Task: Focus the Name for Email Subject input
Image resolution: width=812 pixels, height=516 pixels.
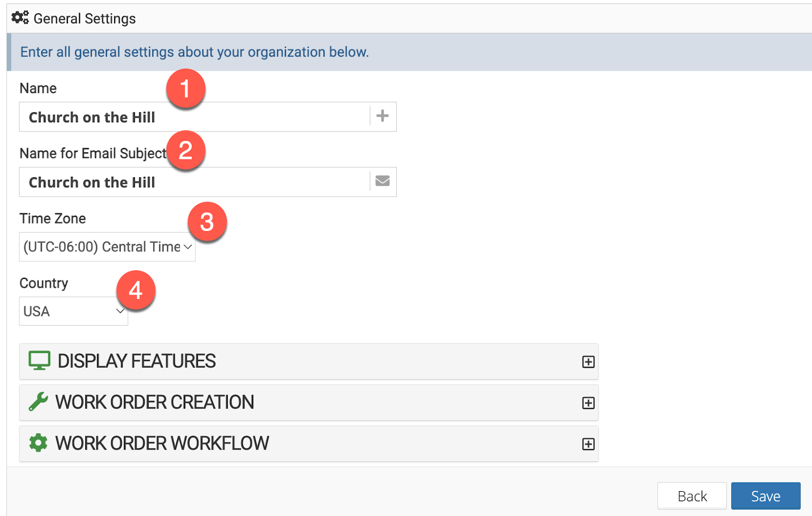Action: (x=193, y=182)
